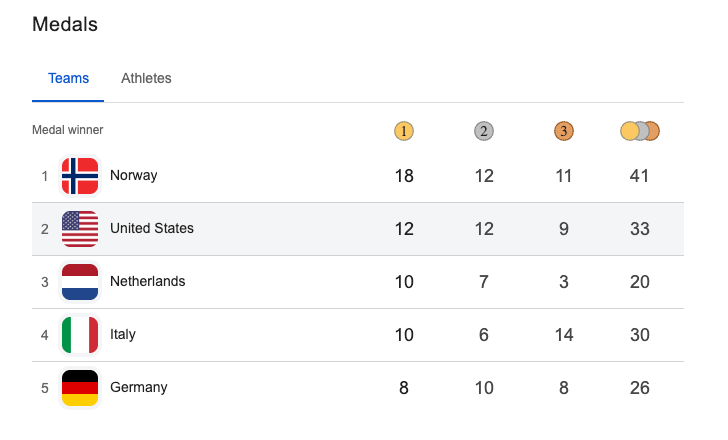Click the Medals heading
This screenshot has width=728, height=440.
[65, 24]
